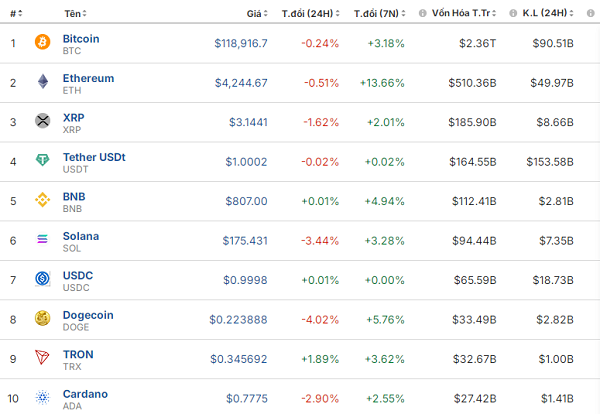This screenshot has height=414, width=600.
Task: Click Dogecoin 24H change -4.02%
Action: pyautogui.click(x=320, y=319)
